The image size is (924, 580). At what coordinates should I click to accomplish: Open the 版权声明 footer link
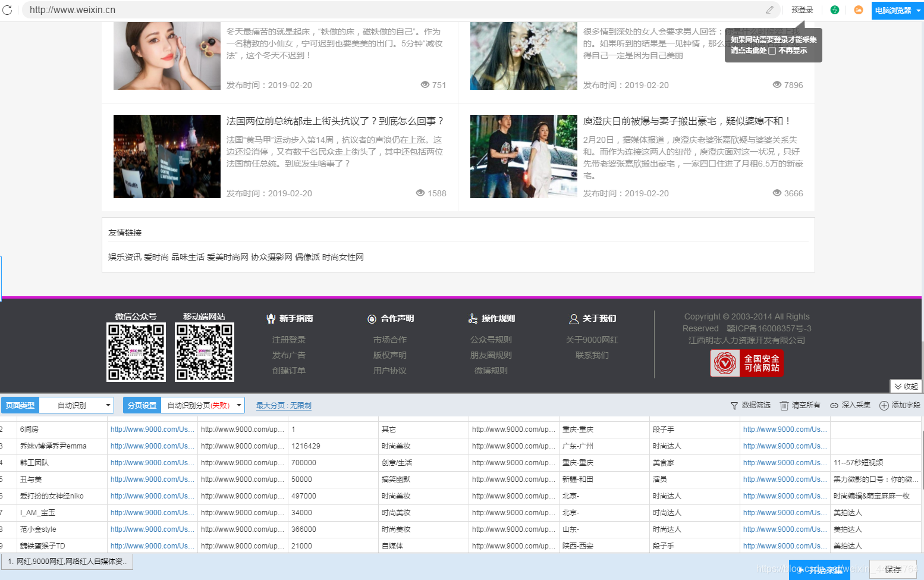click(x=390, y=355)
